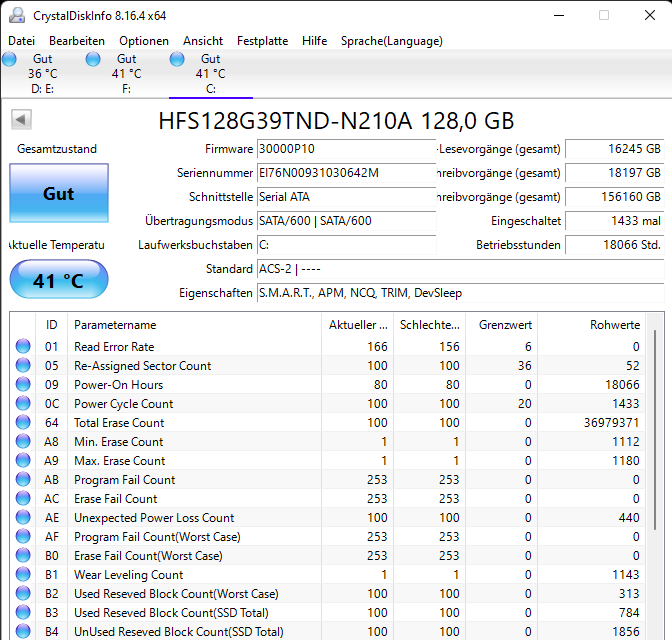
Task: Switch to the C: drive tab
Action: pos(210,73)
